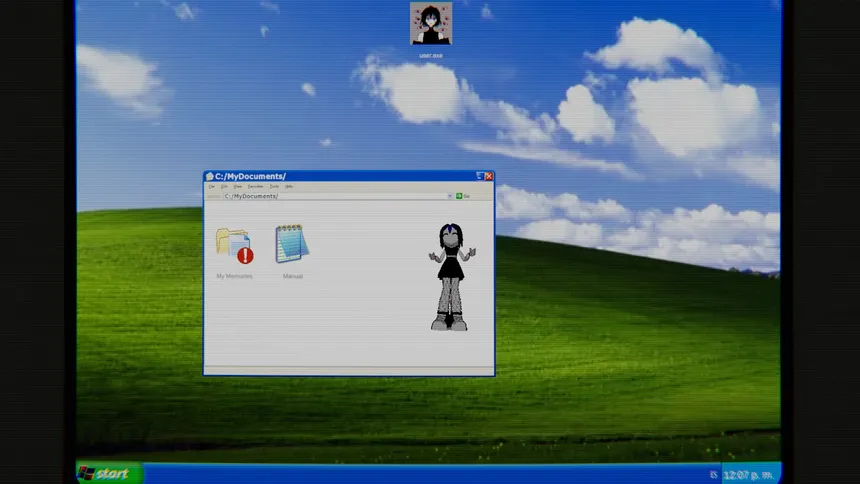Click the taskbar clock showing 12:07 p. m.
Image resolution: width=860 pixels, height=484 pixels.
749,475
